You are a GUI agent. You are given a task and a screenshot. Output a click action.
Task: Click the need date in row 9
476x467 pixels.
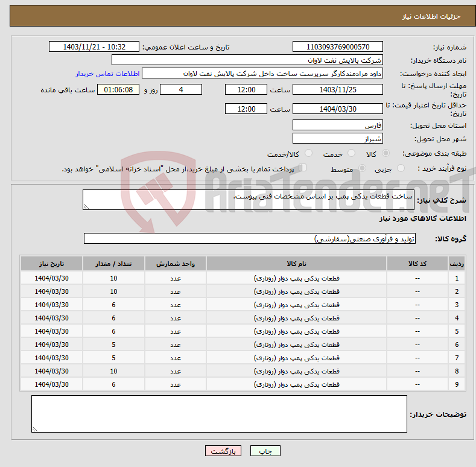click(52, 384)
